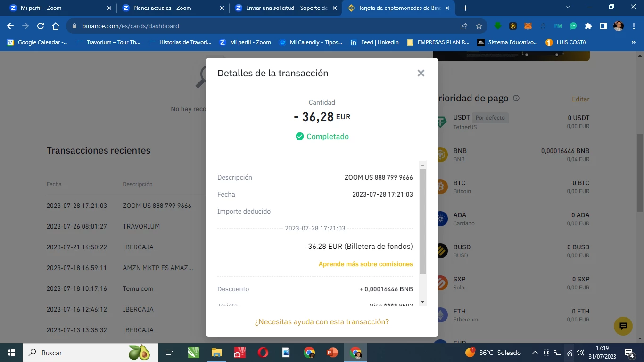
Task: Click the taskbar Buscar search box
Action: (91, 353)
